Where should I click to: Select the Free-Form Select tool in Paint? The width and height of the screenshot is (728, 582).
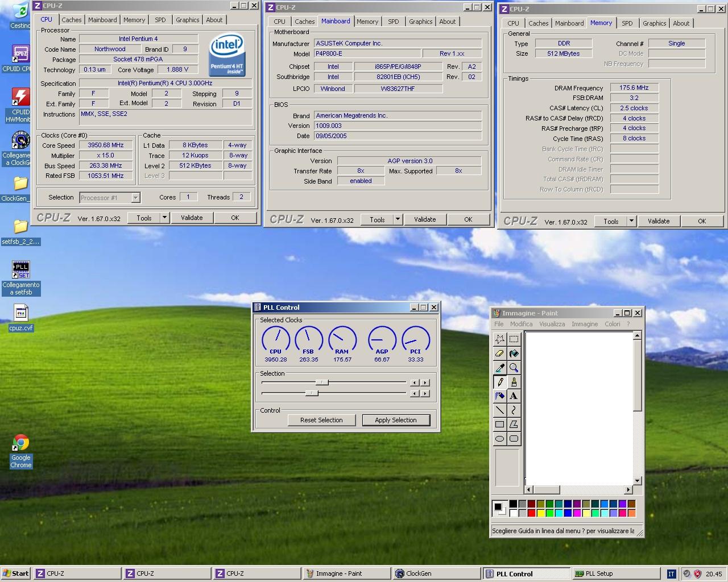click(x=499, y=339)
